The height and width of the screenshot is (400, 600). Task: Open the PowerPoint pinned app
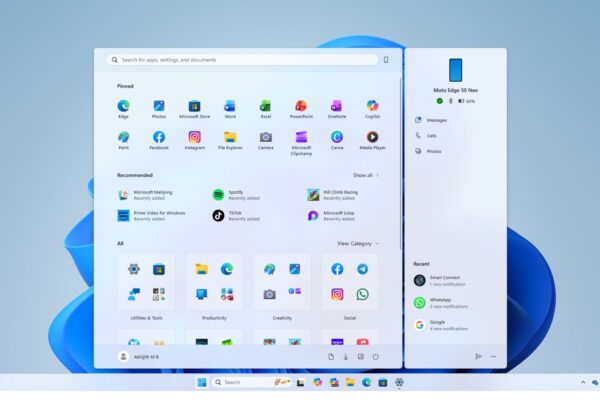coord(300,106)
